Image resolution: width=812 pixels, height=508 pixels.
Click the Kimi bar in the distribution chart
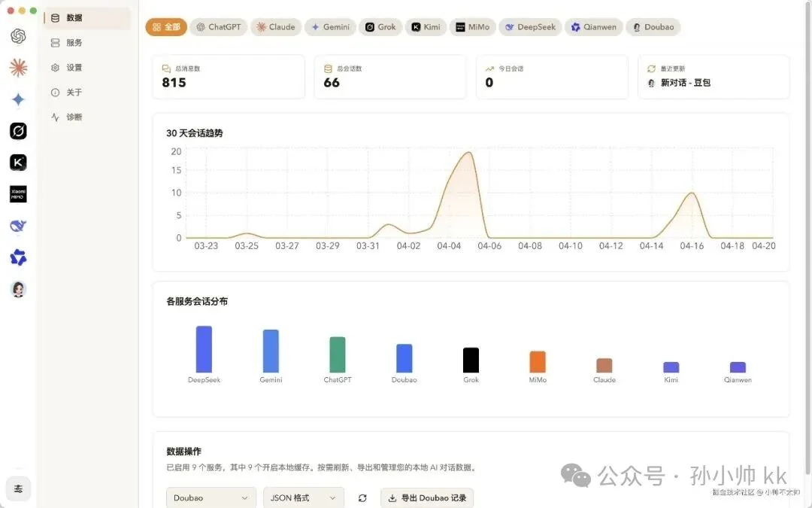pos(671,367)
